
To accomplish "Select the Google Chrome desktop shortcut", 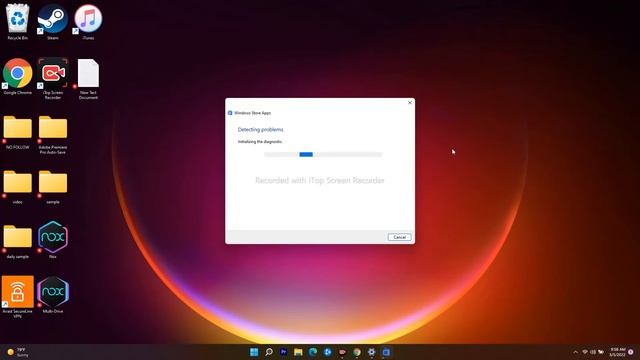I will [x=18, y=77].
